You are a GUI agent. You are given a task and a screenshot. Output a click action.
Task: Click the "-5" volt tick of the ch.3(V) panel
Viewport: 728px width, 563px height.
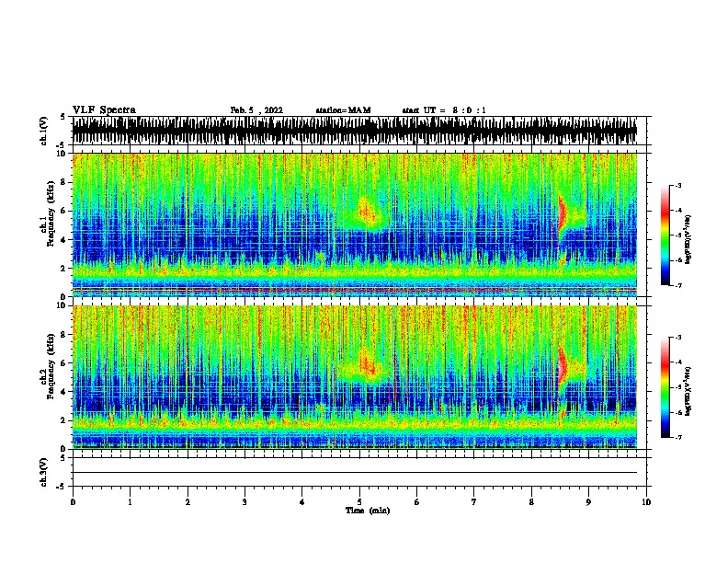[x=61, y=487]
